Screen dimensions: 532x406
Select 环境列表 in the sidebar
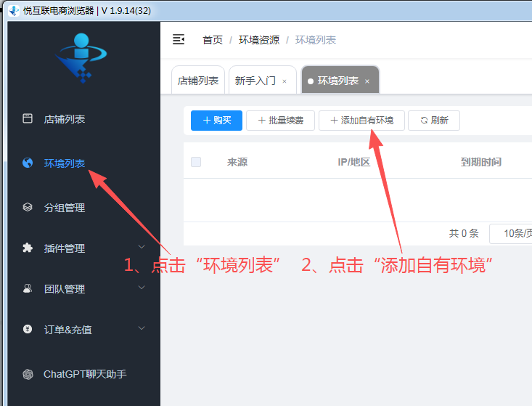[x=65, y=163]
